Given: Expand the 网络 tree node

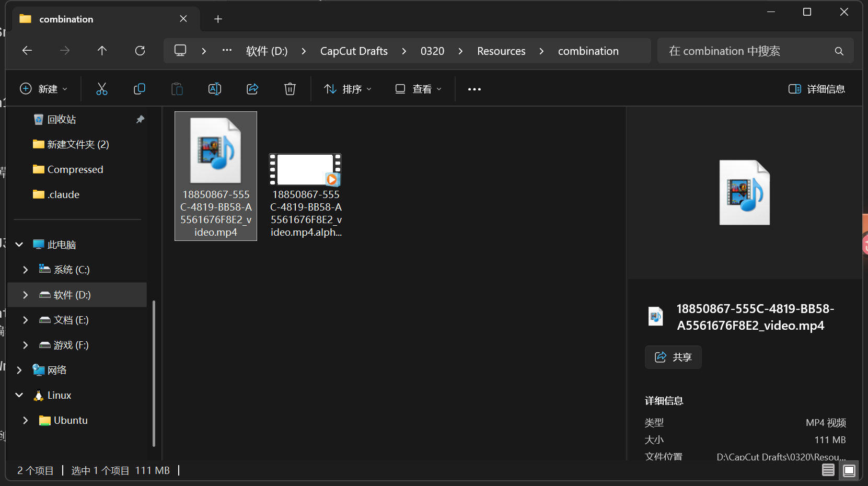Looking at the screenshot, I should (x=19, y=370).
